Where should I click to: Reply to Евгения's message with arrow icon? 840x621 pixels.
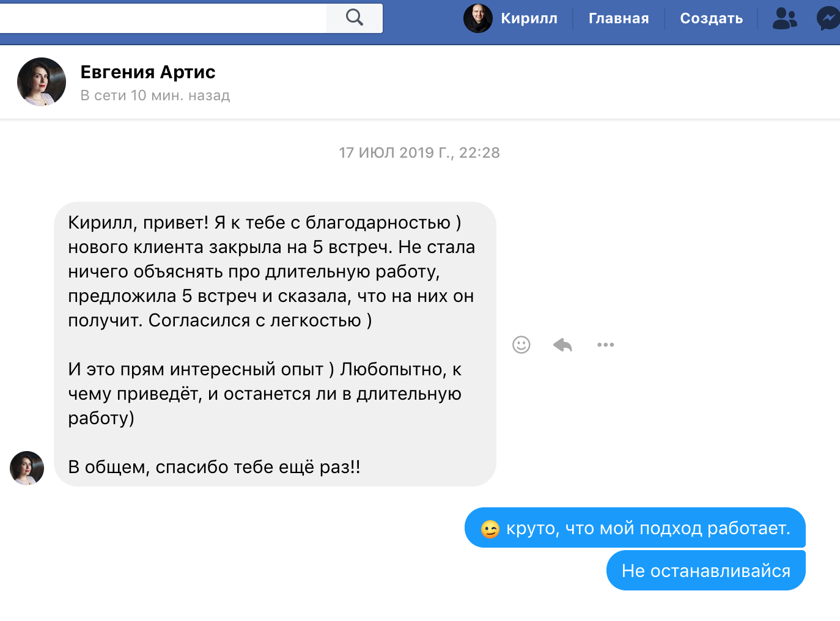point(562,345)
